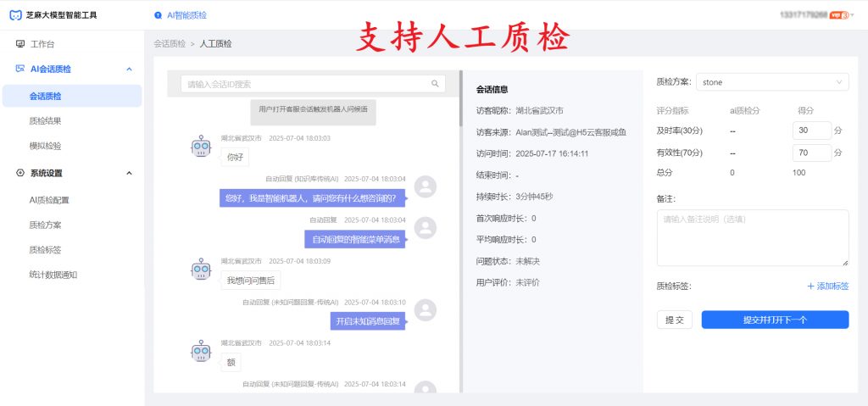Screen dimensions: 868x406
Task: Click the 你好 message bubble
Action: (x=235, y=157)
